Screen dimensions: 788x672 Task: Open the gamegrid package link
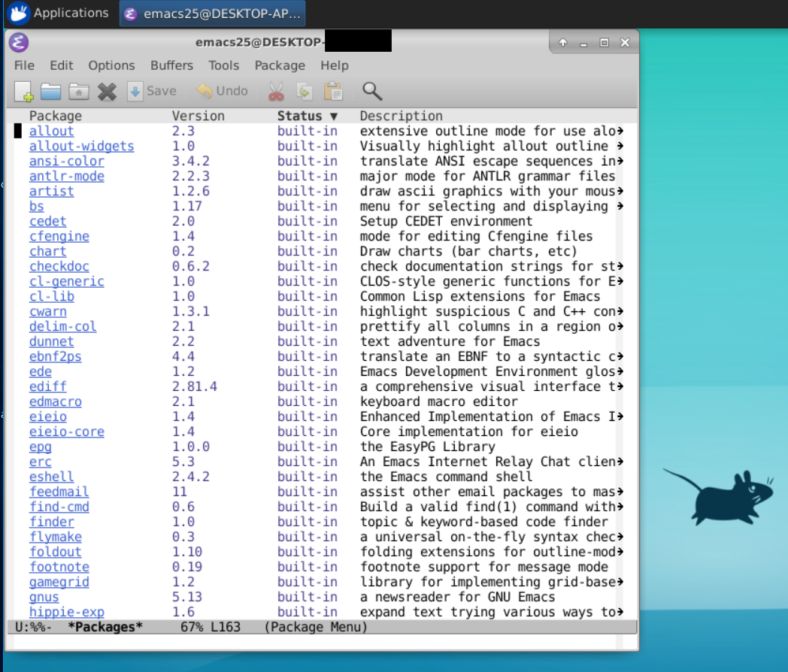59,582
